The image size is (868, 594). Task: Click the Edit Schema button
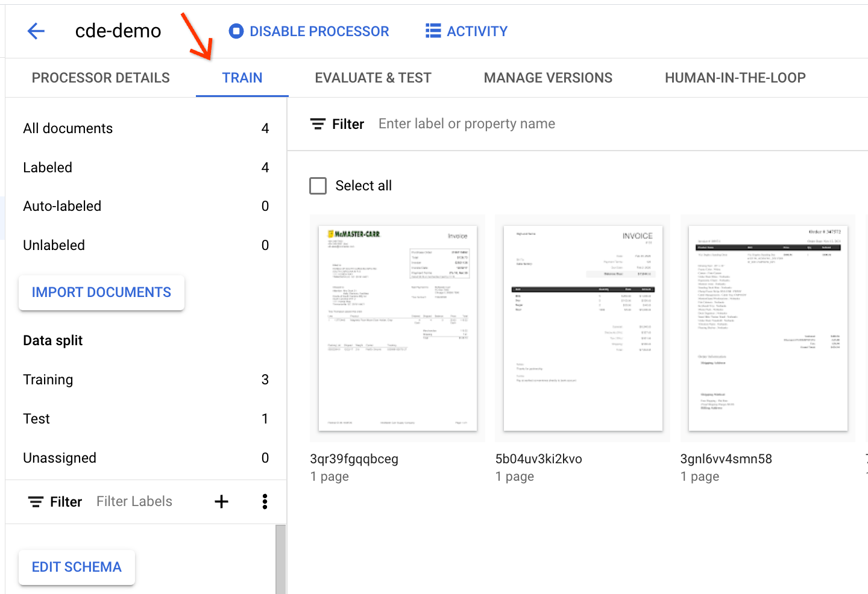77,567
